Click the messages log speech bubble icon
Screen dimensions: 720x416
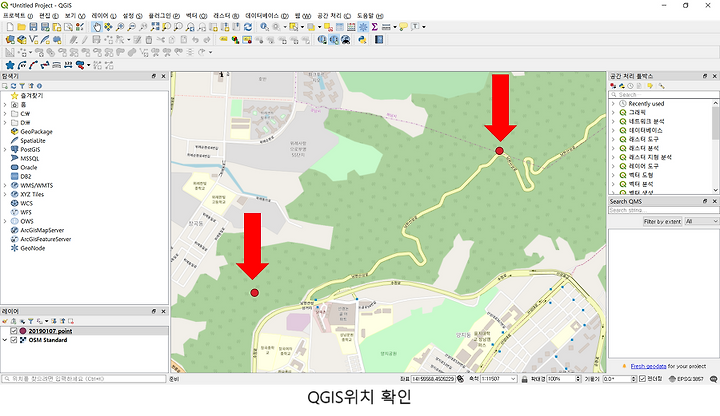tap(713, 379)
